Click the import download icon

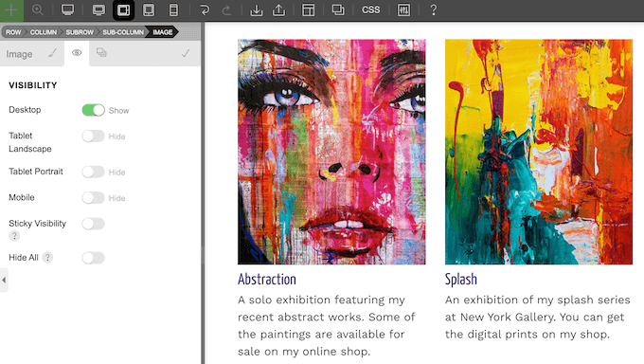click(257, 9)
